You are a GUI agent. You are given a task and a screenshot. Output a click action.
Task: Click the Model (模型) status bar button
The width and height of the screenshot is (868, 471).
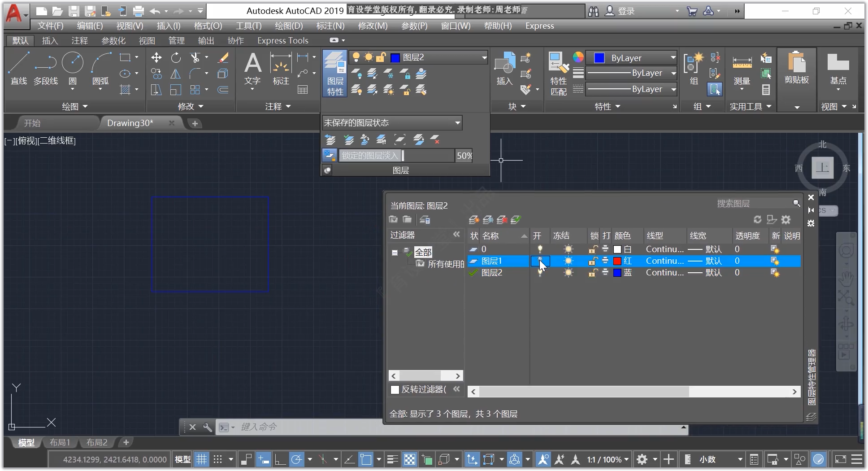182,459
